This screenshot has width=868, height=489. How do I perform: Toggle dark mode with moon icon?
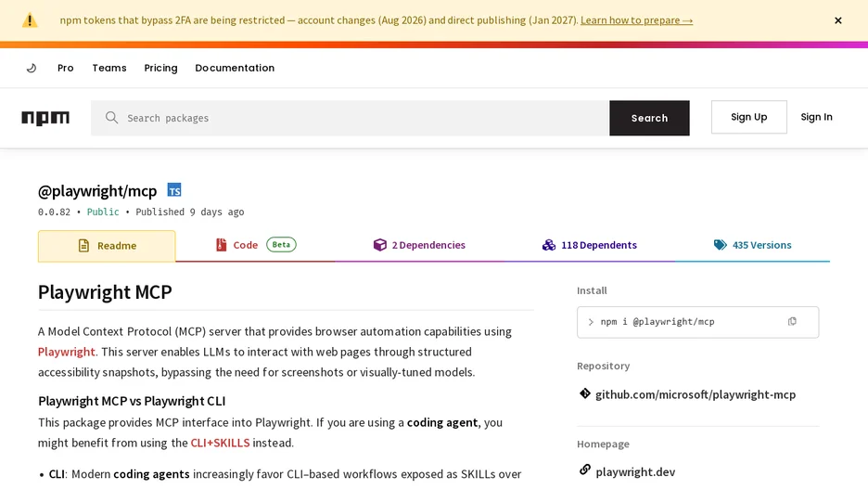(x=32, y=68)
